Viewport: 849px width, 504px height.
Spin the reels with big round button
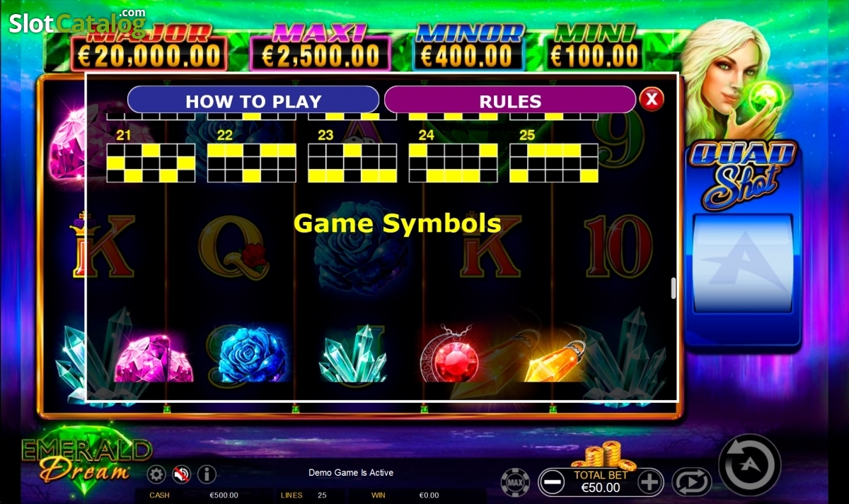[x=750, y=465]
